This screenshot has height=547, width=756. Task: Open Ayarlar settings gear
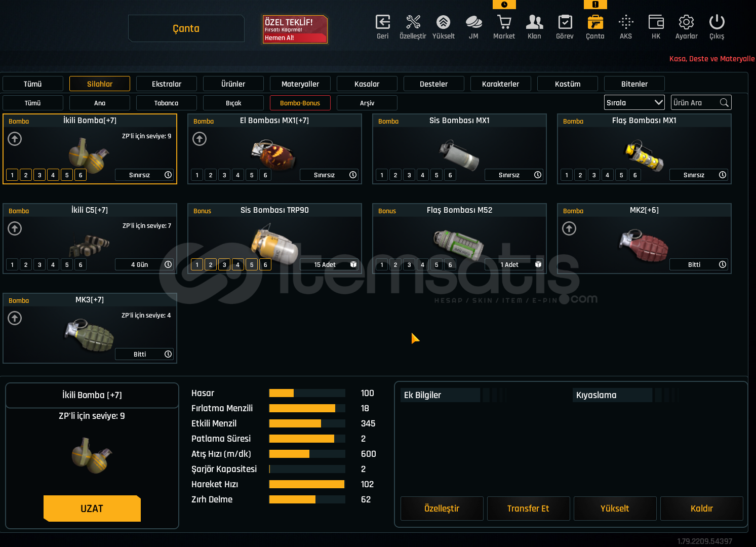click(x=686, y=23)
